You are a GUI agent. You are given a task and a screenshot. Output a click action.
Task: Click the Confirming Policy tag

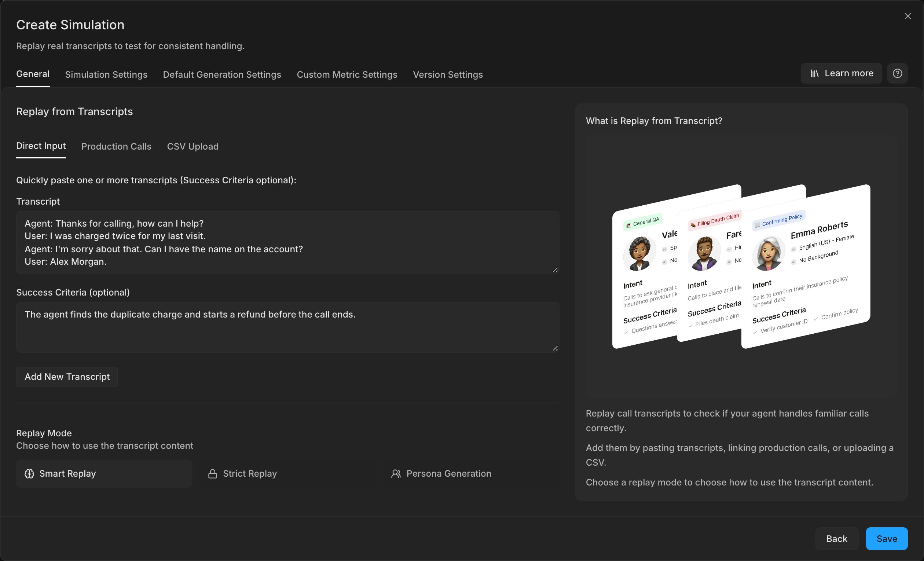point(778,220)
